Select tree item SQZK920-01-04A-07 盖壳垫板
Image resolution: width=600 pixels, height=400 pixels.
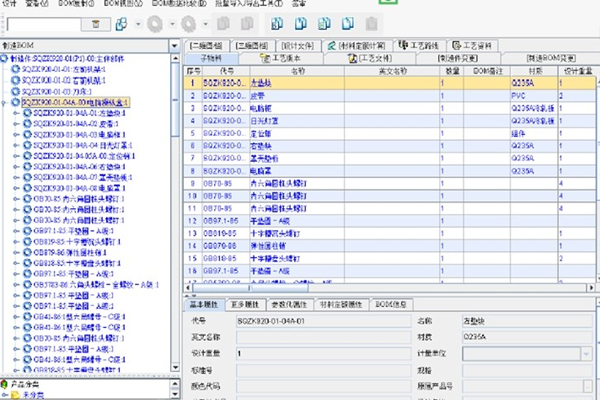[83, 178]
